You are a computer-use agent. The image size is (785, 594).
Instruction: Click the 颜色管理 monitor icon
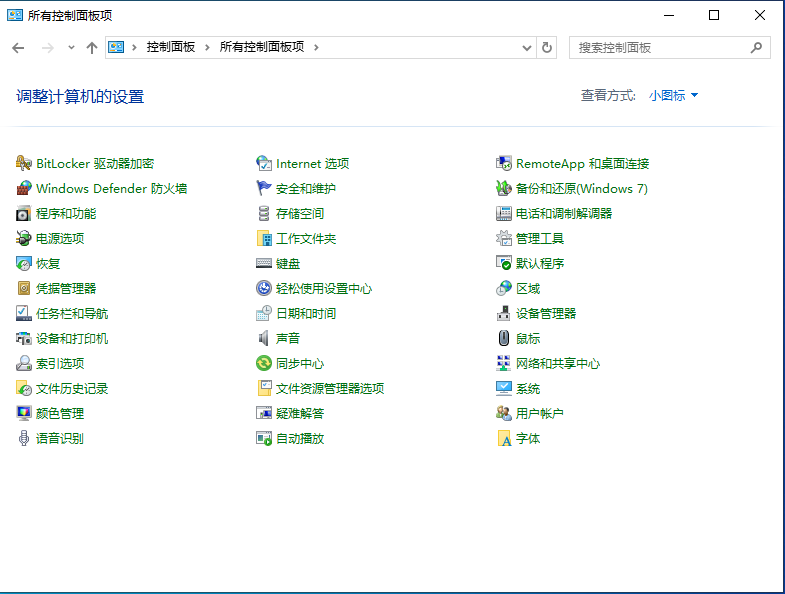24,414
